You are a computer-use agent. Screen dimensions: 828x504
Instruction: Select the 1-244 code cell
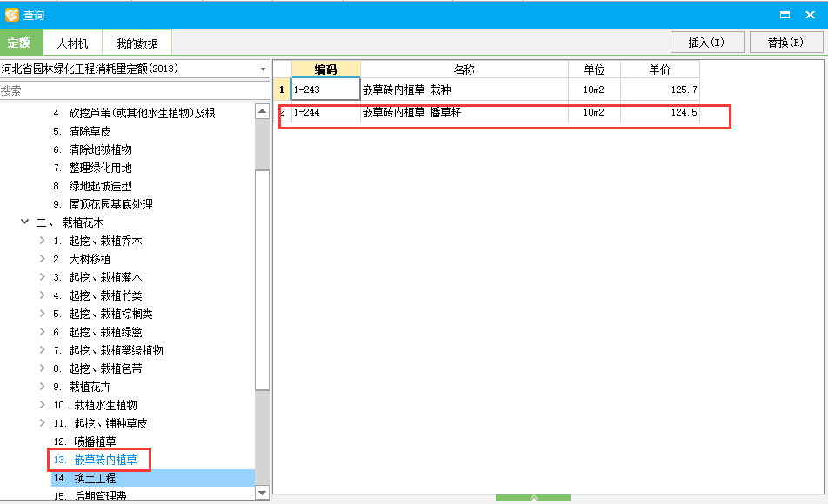[325, 112]
